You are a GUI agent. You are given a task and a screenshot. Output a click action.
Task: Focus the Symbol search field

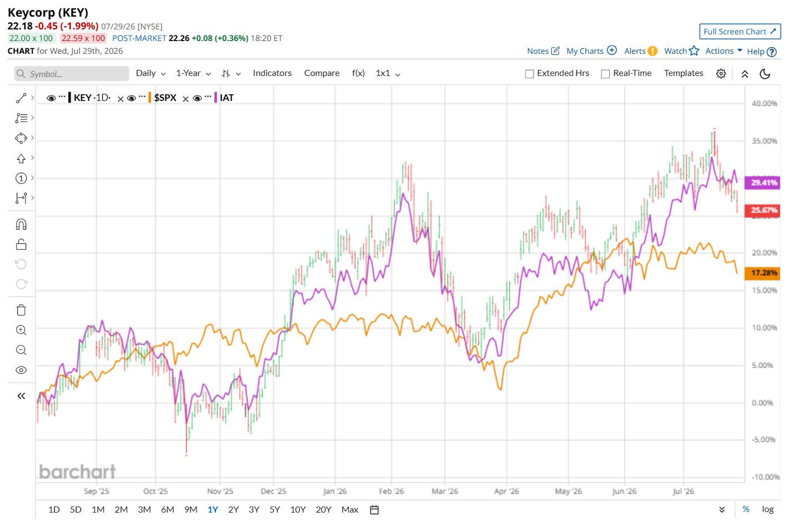click(x=72, y=74)
